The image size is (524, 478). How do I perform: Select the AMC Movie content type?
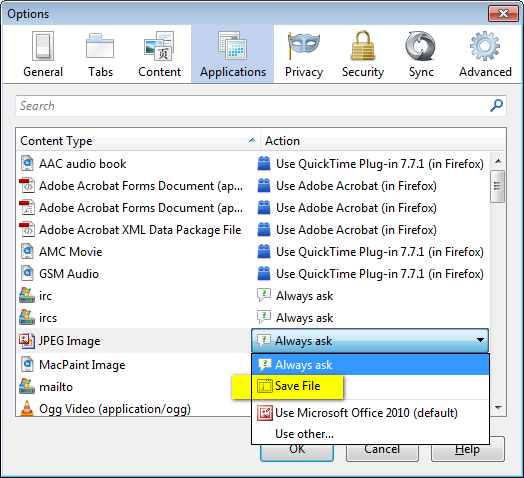tap(253, 252)
